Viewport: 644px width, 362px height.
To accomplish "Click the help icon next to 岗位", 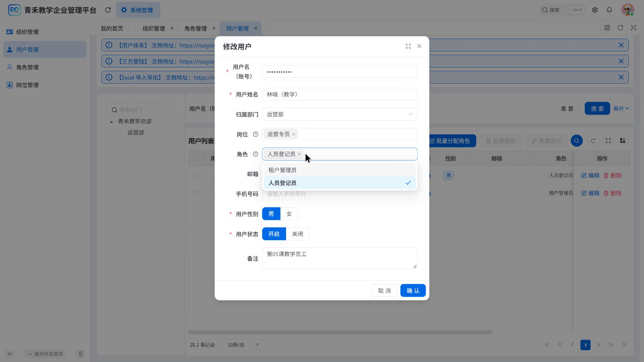I will pos(255,134).
